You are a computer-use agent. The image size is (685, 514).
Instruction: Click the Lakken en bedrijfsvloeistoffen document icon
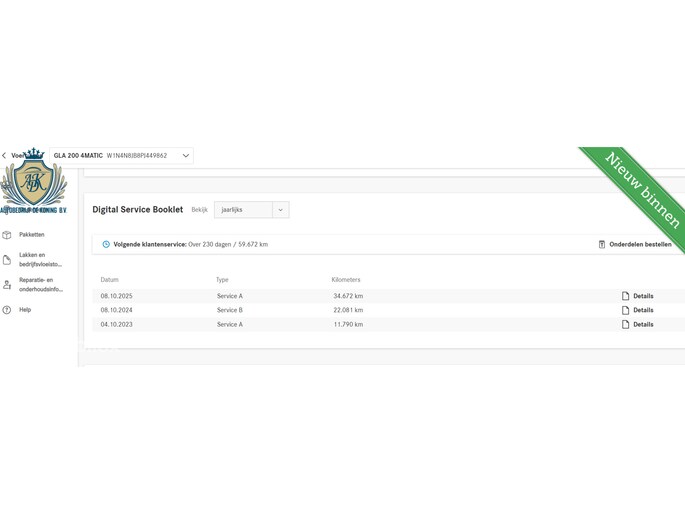pos(7,260)
